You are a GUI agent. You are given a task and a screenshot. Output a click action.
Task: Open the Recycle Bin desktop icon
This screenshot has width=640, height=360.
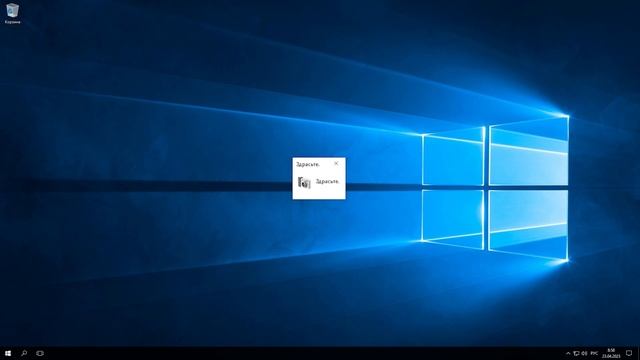(x=12, y=13)
